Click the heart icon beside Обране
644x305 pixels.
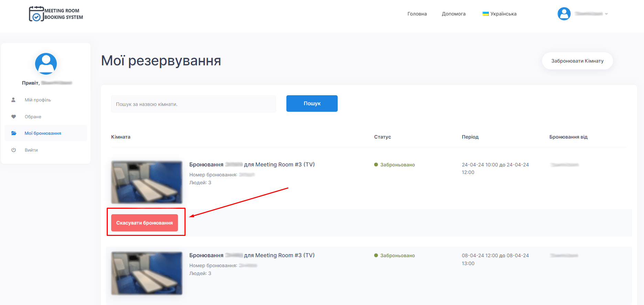pyautogui.click(x=13, y=117)
